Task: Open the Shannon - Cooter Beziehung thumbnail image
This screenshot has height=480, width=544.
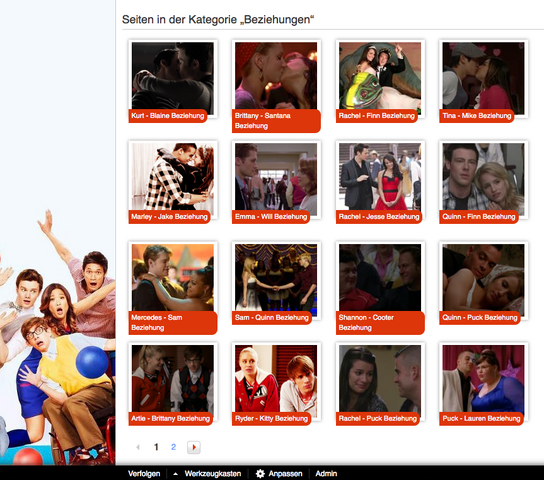Action: 380,277
